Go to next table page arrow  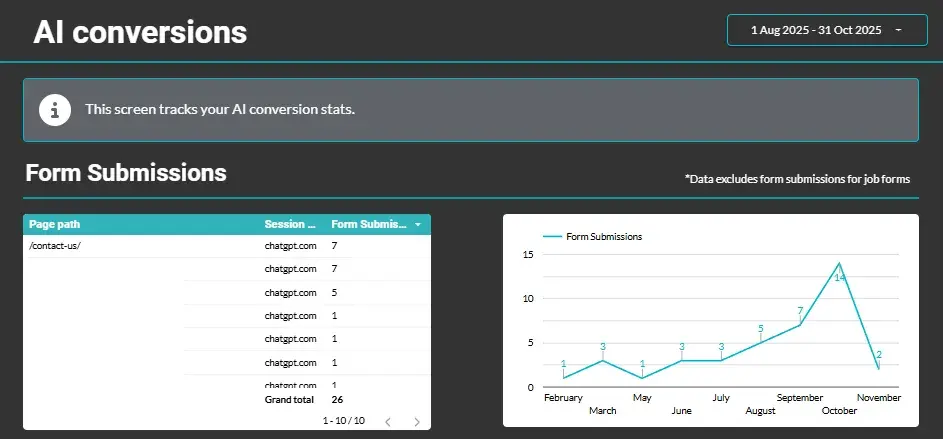click(x=417, y=422)
